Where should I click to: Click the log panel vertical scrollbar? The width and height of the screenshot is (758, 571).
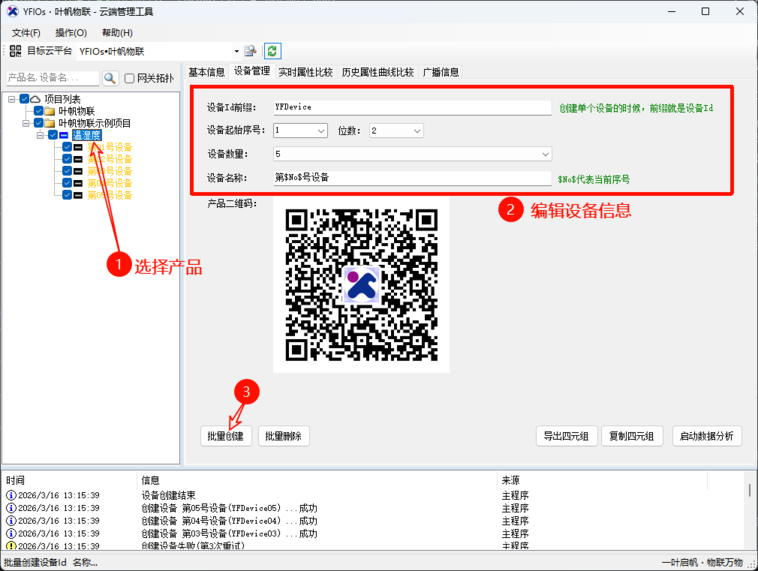click(750, 515)
